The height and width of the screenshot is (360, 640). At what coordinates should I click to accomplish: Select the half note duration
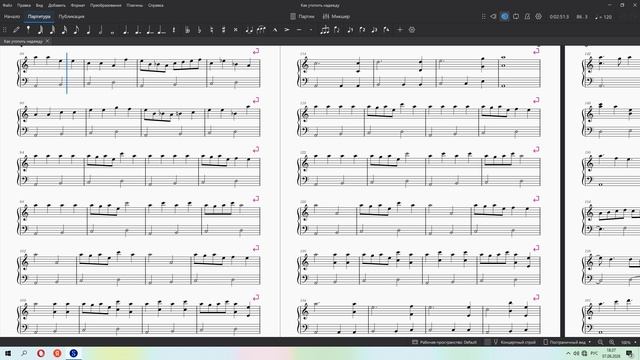100,29
